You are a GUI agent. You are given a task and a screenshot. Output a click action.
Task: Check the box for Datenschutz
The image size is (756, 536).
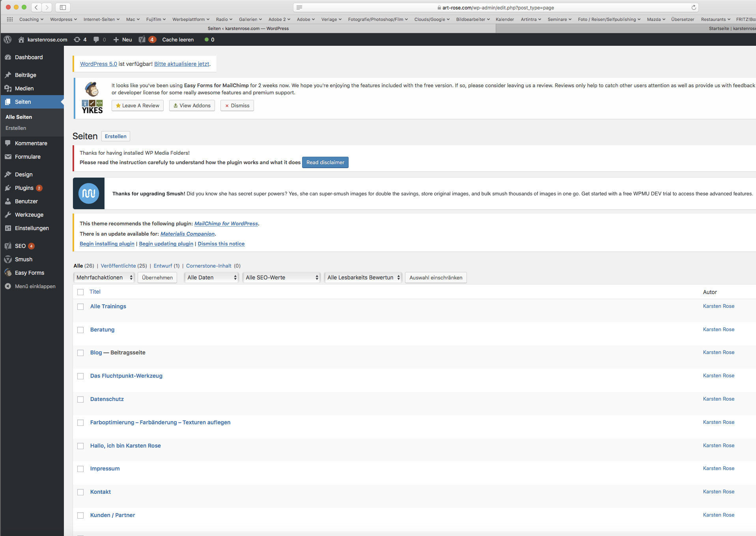click(80, 399)
